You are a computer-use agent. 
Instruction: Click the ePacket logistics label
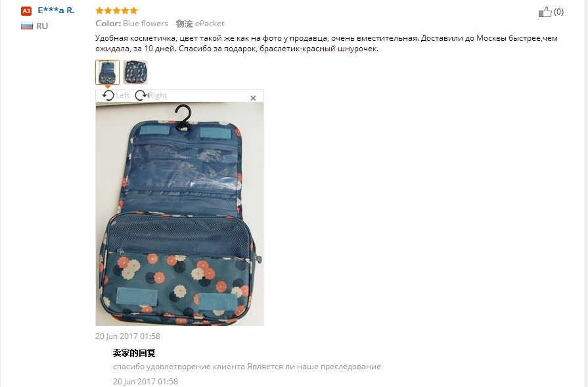click(210, 23)
